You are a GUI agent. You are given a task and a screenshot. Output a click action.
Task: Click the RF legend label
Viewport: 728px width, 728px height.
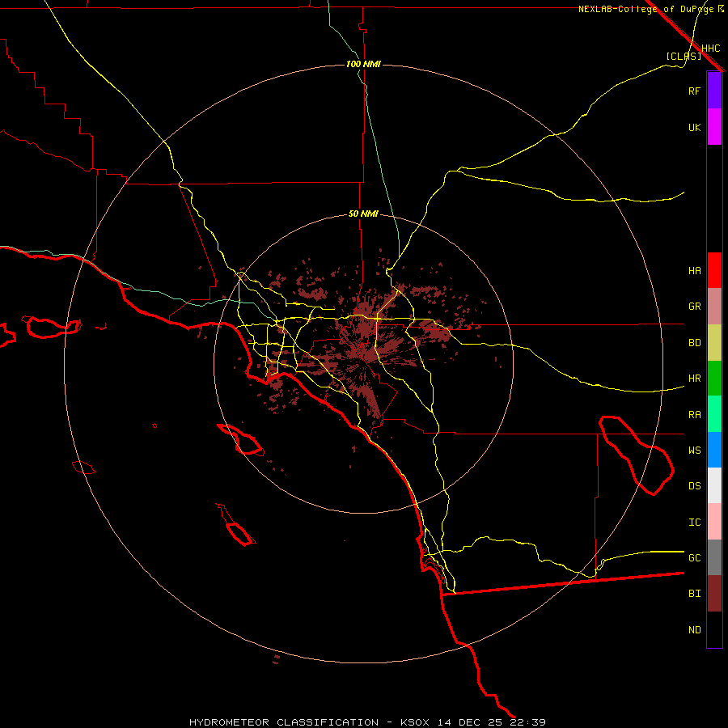(694, 91)
